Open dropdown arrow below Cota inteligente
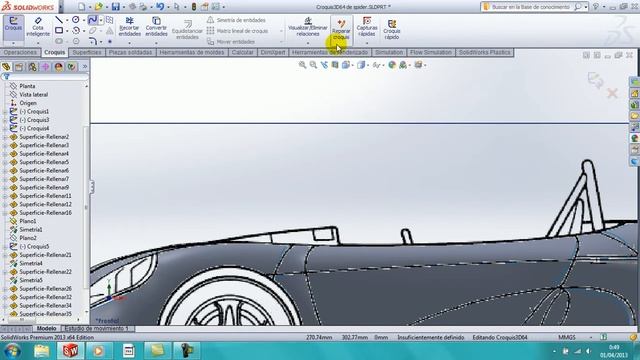Viewport: 640px width, 360px height. tap(38, 43)
